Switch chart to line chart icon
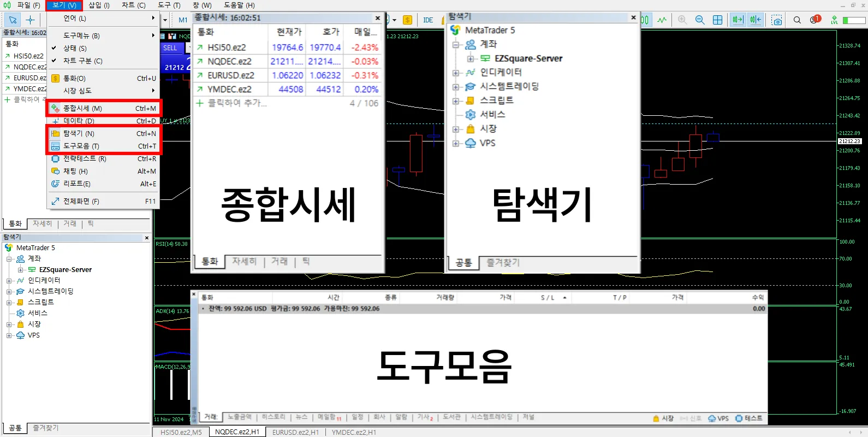868x437 pixels. [662, 20]
